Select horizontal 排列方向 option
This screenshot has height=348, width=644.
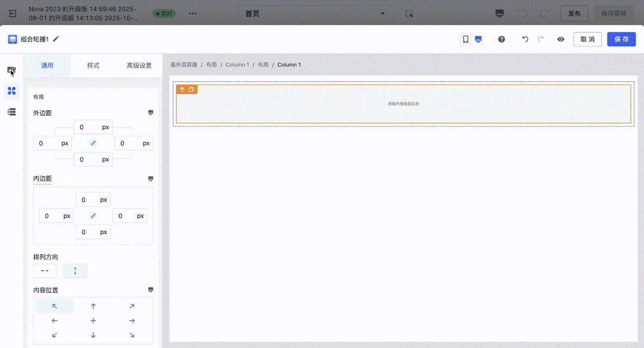point(45,271)
